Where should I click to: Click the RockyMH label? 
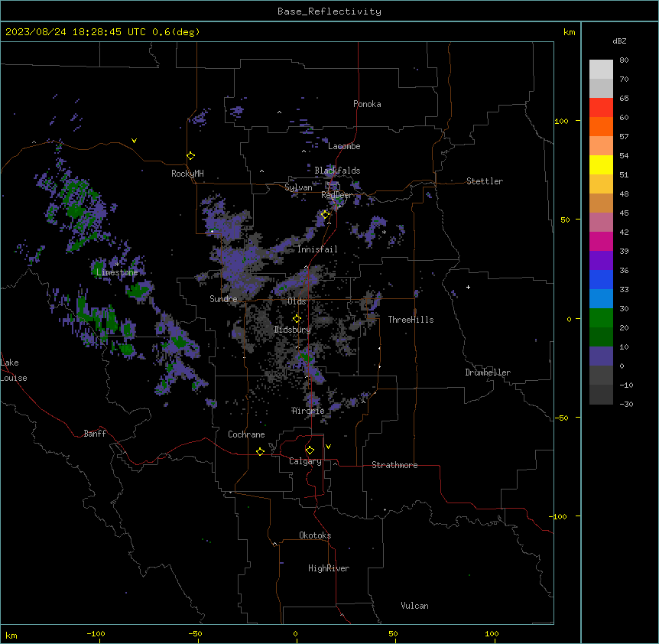(187, 174)
